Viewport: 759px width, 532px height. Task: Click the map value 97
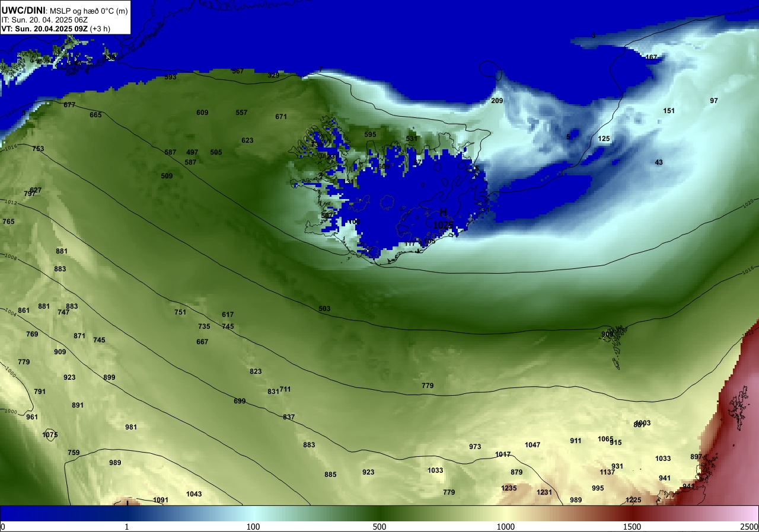[714, 101]
